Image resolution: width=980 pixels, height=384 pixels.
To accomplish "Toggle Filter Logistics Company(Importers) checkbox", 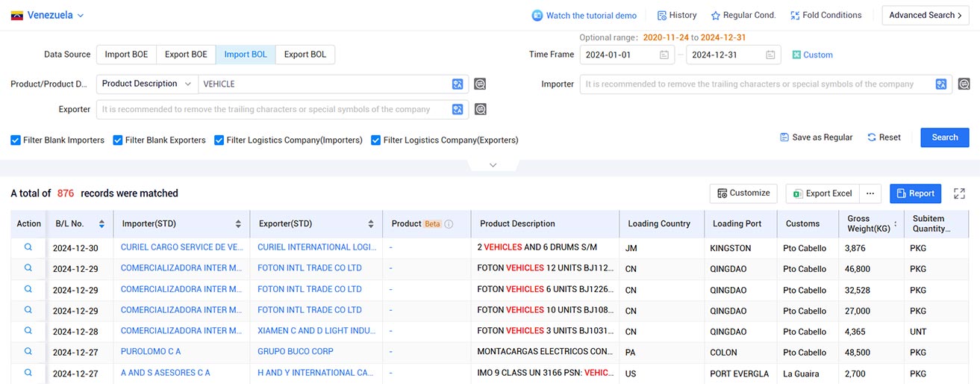I will [x=219, y=140].
